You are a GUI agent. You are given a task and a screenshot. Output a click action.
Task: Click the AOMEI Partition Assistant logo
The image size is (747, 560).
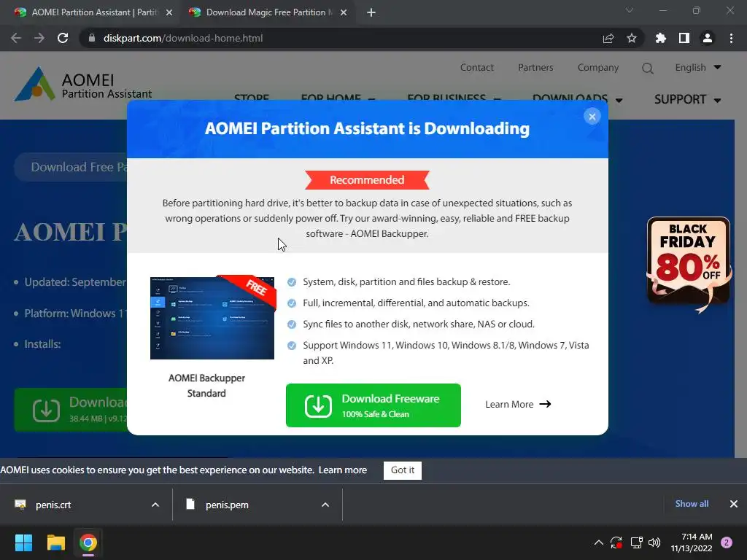point(83,85)
